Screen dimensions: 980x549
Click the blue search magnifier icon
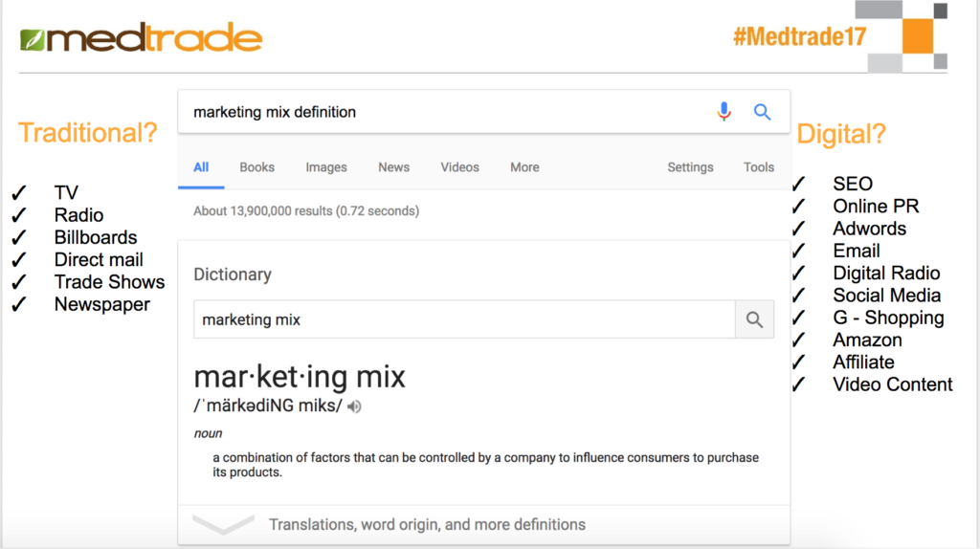coord(762,112)
